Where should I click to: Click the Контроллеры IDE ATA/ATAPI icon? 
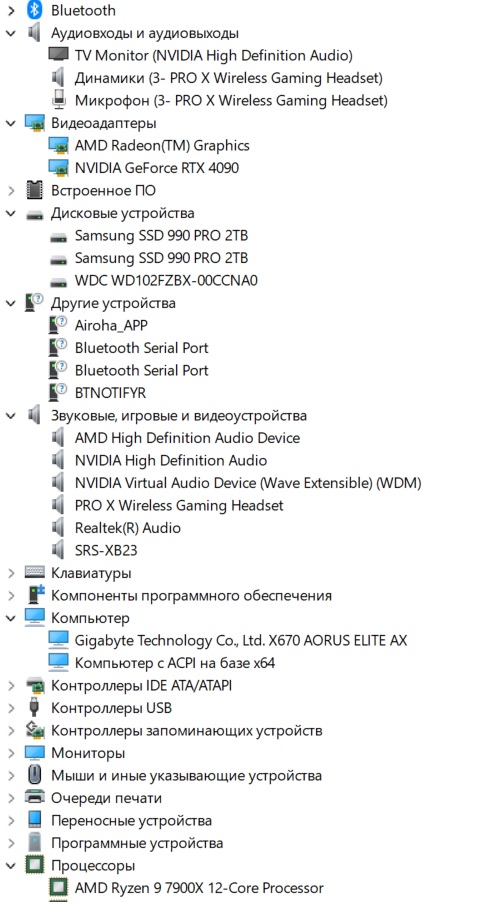tap(35, 685)
